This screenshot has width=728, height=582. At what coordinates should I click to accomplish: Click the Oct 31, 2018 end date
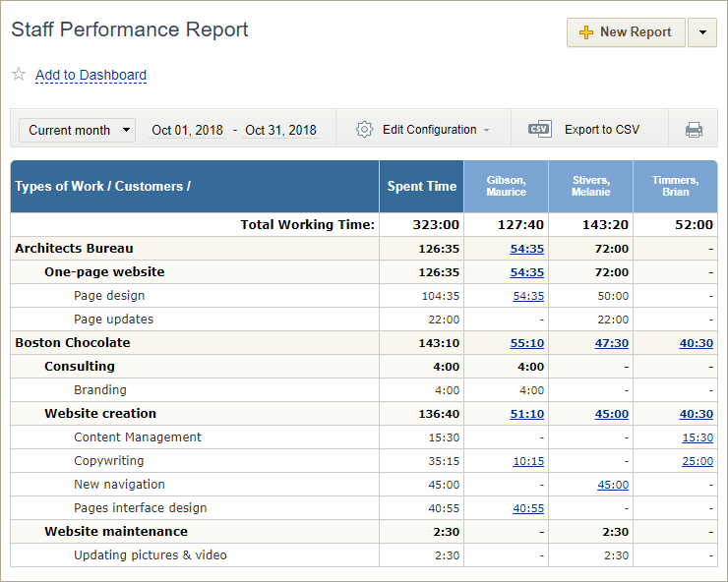click(280, 130)
